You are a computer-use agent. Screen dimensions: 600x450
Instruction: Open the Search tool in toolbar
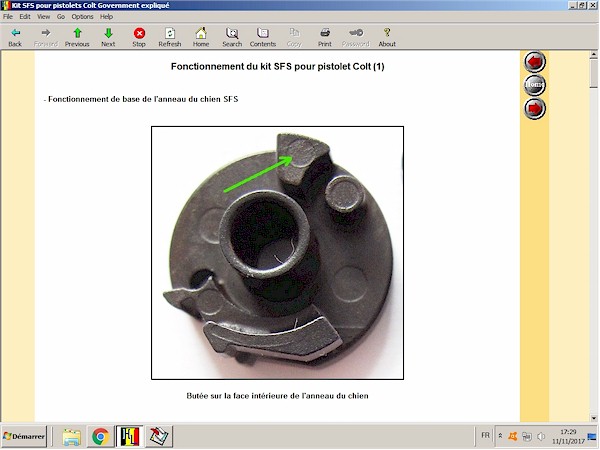click(232, 37)
